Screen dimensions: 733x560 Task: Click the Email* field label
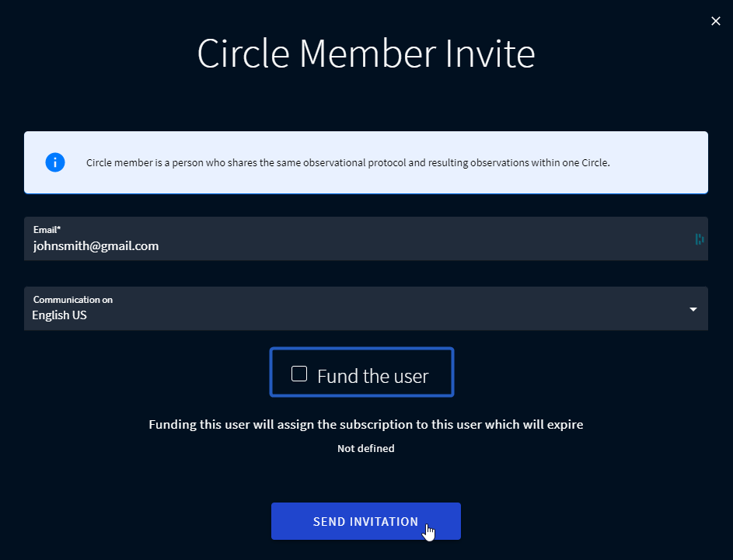coord(47,230)
